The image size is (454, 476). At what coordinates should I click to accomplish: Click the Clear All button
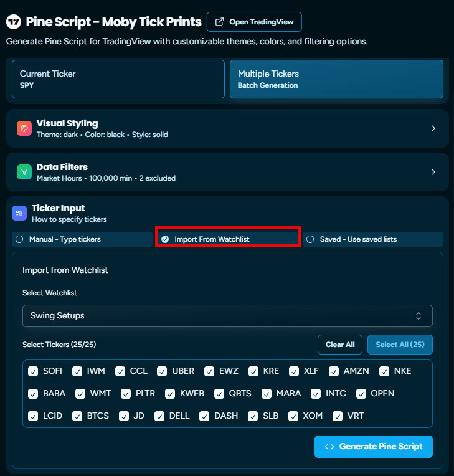pos(340,345)
